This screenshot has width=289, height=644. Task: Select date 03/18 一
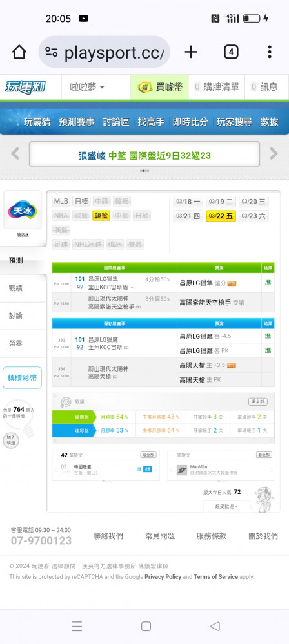point(188,201)
